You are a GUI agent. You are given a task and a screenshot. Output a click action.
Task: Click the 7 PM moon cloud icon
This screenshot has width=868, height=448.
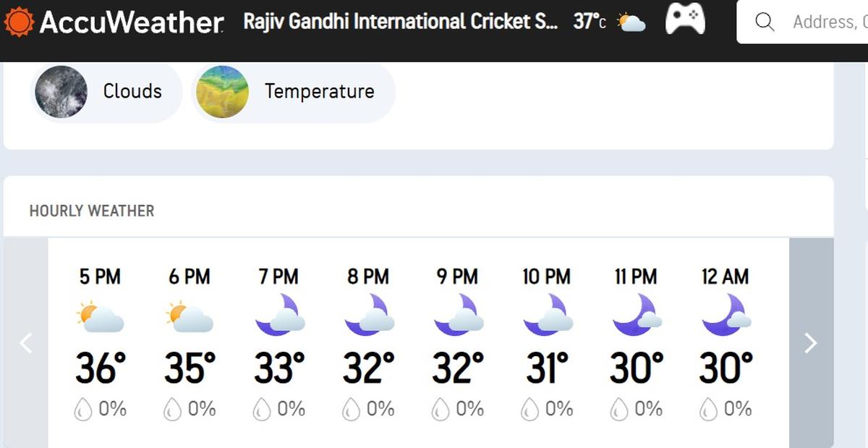point(278,316)
